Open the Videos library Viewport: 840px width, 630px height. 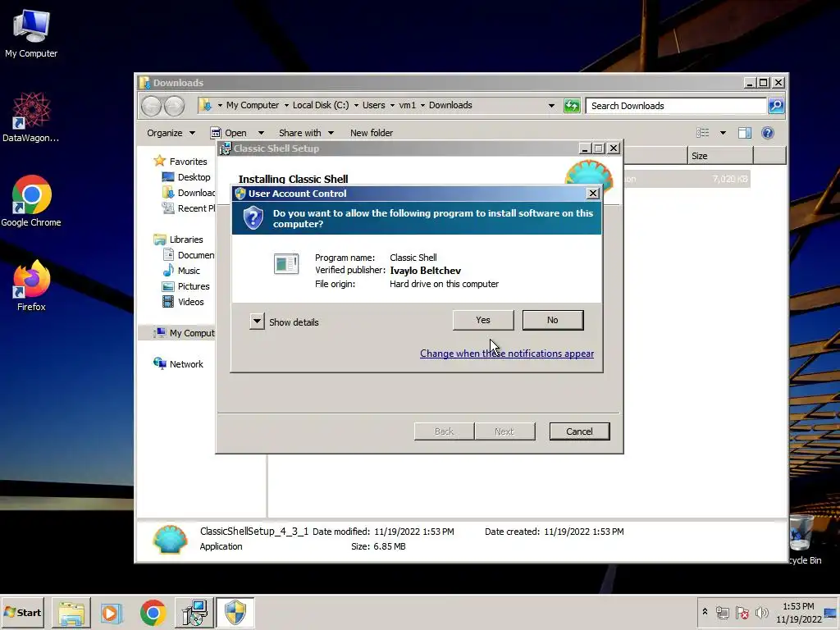183,302
